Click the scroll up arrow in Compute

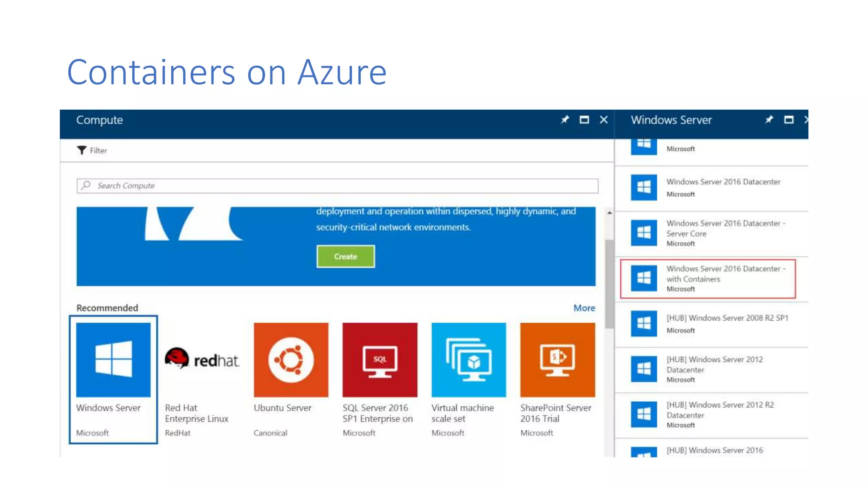pyautogui.click(x=609, y=213)
